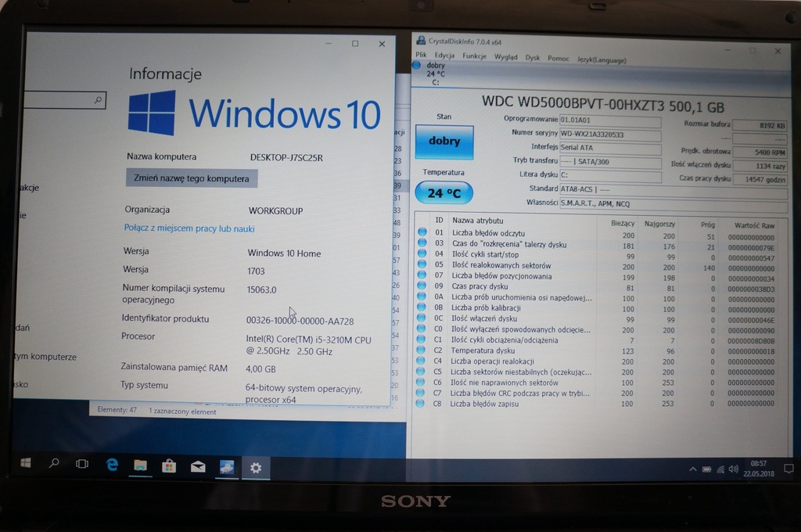The width and height of the screenshot is (801, 532).
Task: Select row "Ilość nie naprawionych sektorów"
Action: point(597,383)
